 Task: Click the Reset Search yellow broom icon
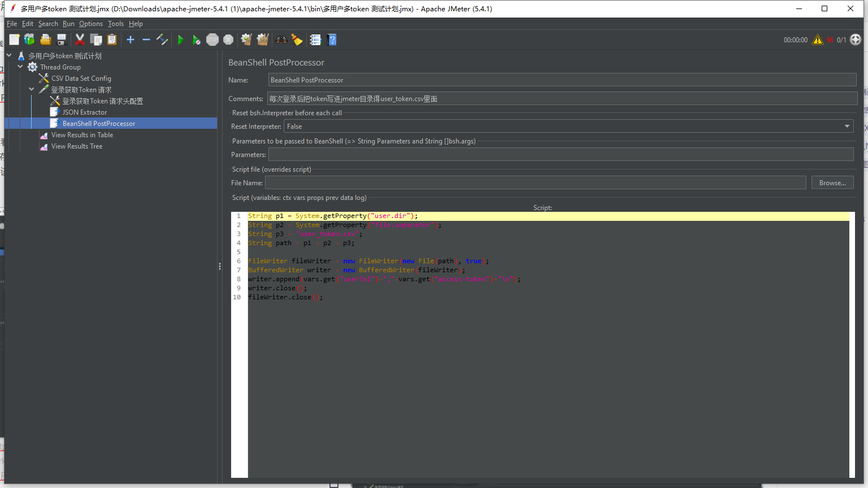pos(297,40)
